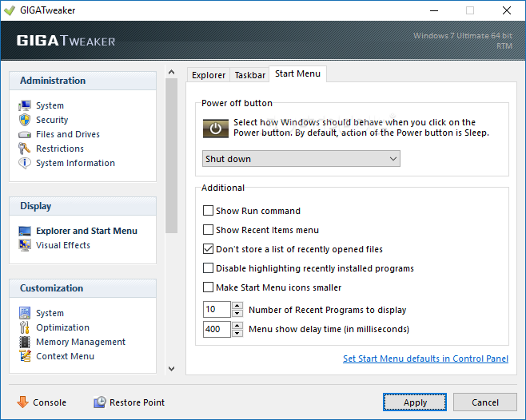
Task: Click the Customization panel header
Action: [x=82, y=288]
